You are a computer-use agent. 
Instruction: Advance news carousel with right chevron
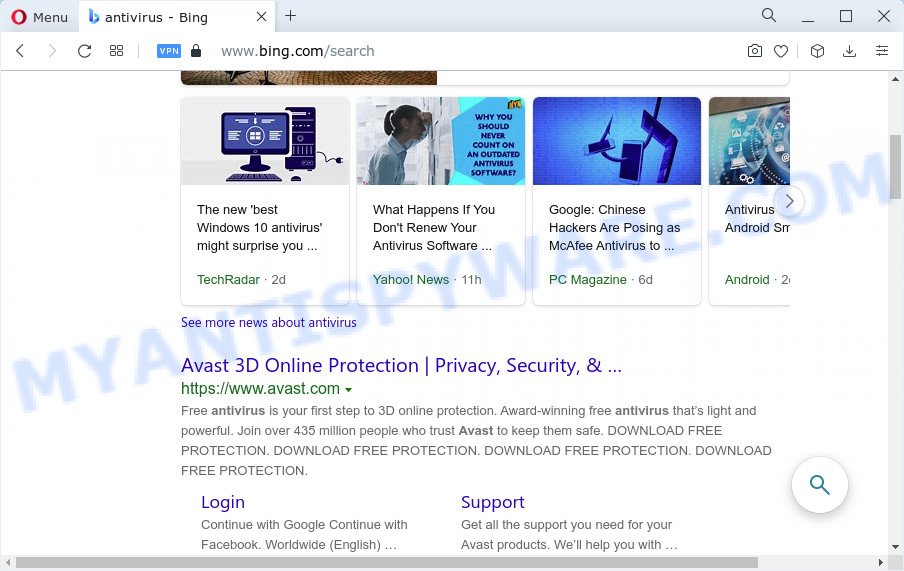point(789,201)
